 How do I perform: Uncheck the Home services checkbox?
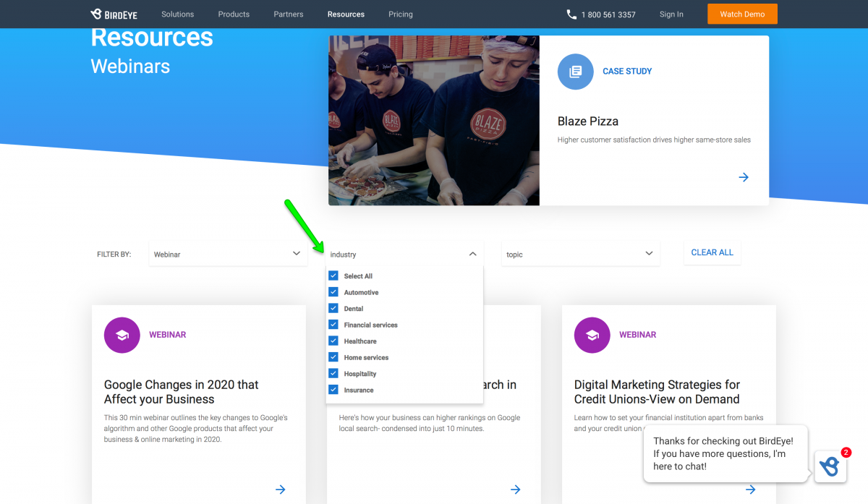point(333,357)
